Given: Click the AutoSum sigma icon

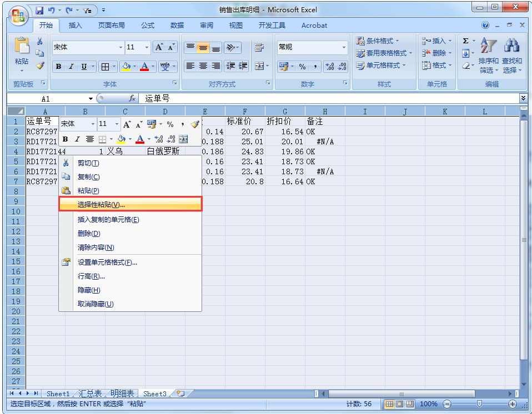Looking at the screenshot, I should (466, 41).
